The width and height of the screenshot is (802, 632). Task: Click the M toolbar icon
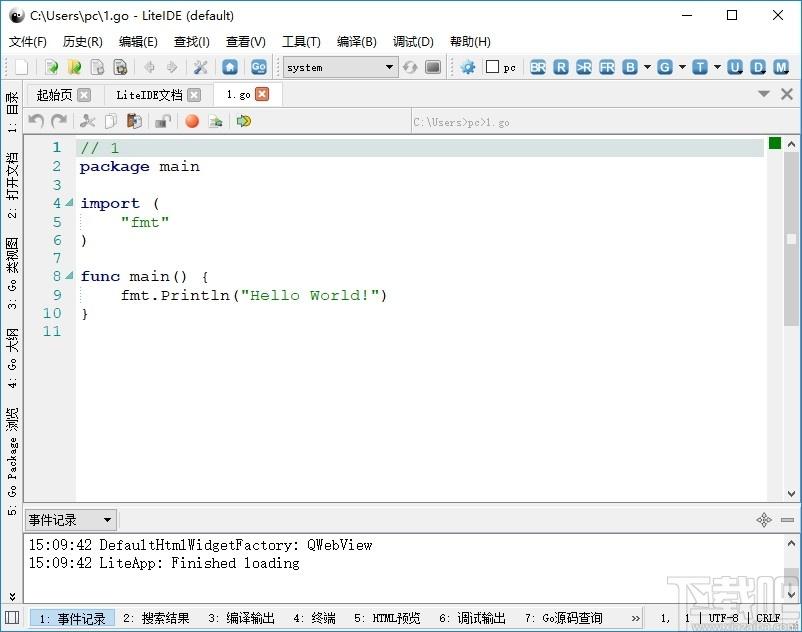781,67
